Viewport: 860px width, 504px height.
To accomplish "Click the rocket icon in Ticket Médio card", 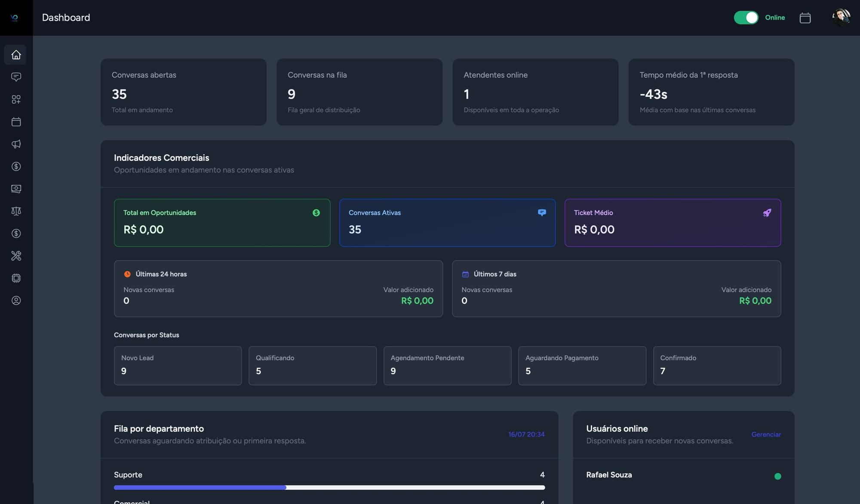I will pyautogui.click(x=767, y=213).
